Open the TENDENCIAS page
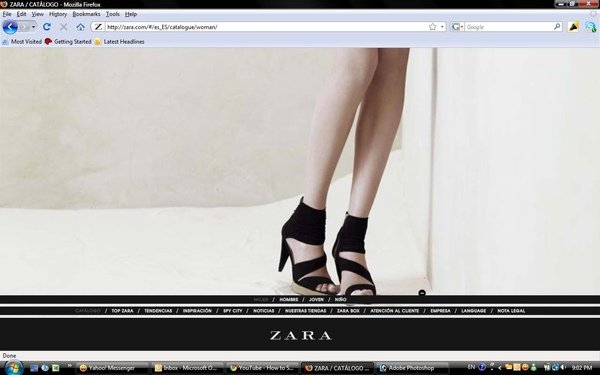The height and width of the screenshot is (375, 600). 158,311
